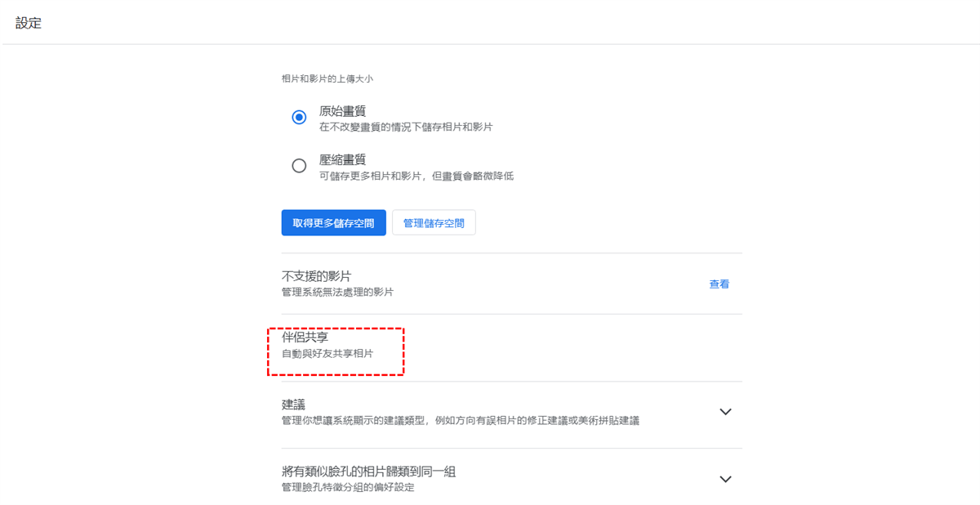Click the 相片和影片的上傳大小 label
This screenshot has width=980, height=505.
pos(327,79)
